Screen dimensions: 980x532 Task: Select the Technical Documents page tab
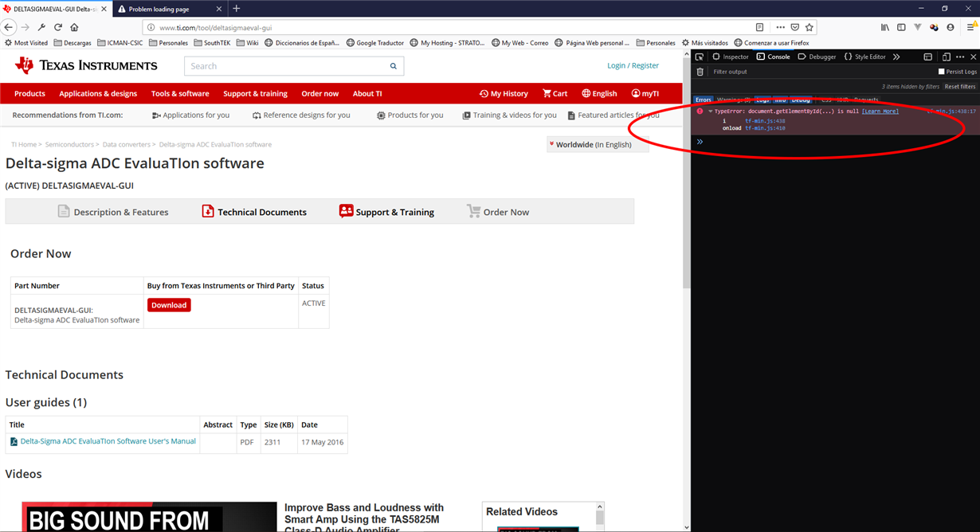tap(254, 212)
